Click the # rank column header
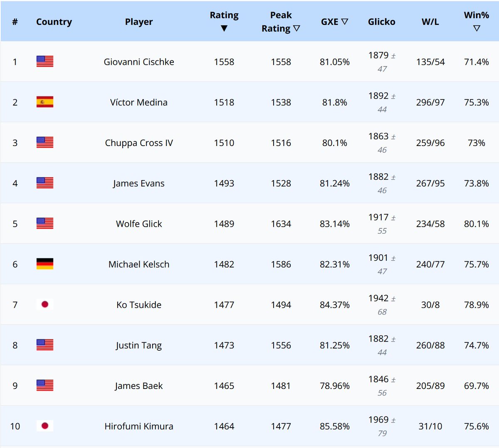This screenshot has height=448, width=499. click(15, 22)
